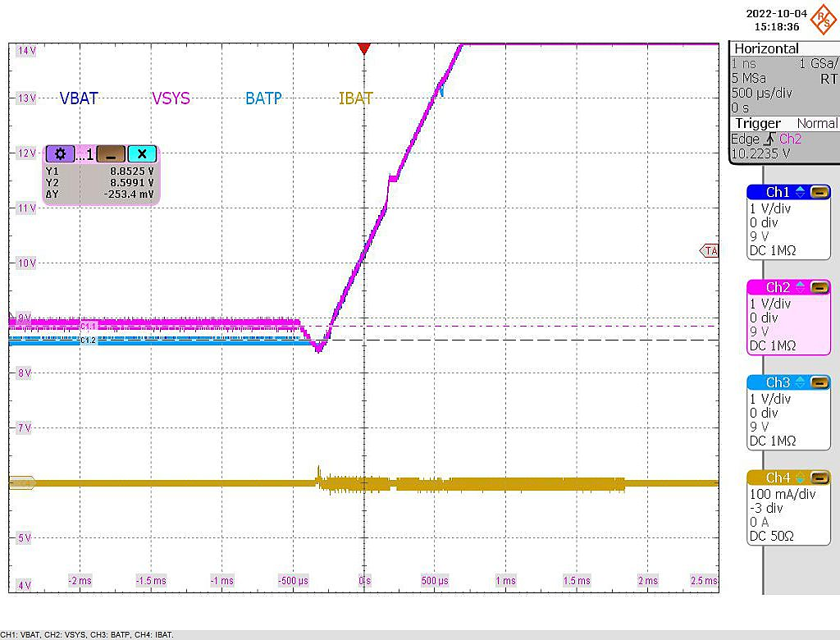Minimize the measurement results box
Viewport: 840px width, 640px height.
(x=111, y=153)
